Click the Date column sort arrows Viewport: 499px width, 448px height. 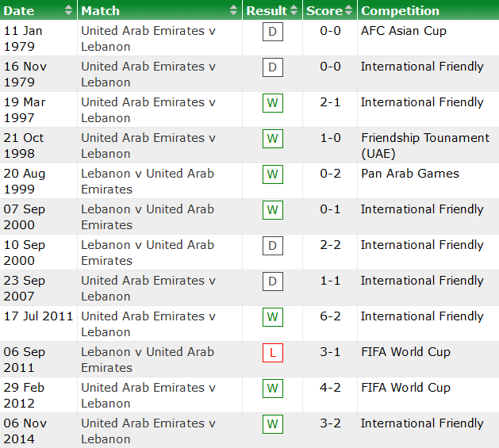point(68,11)
